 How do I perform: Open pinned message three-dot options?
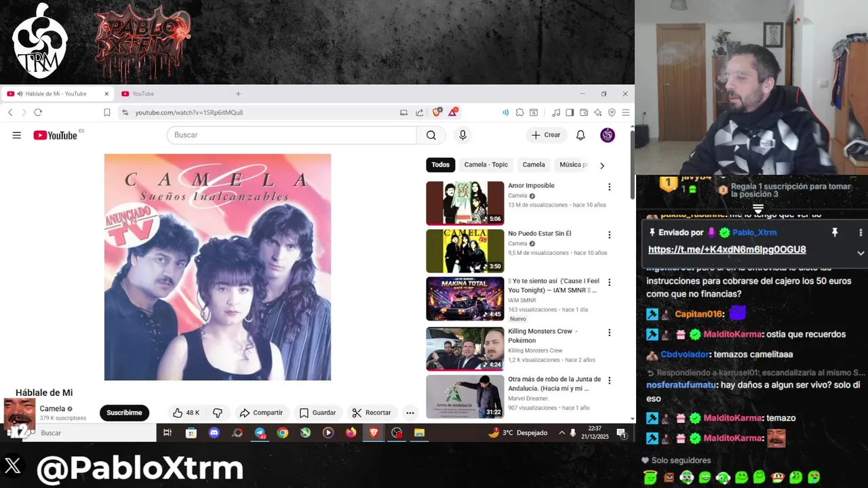pos(861,232)
